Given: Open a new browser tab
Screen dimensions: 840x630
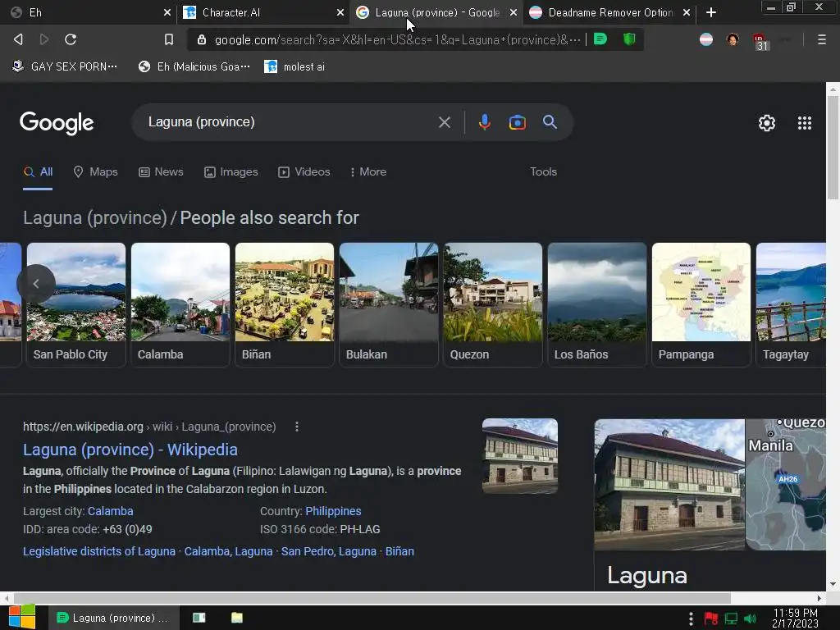Looking at the screenshot, I should pyautogui.click(x=711, y=12).
